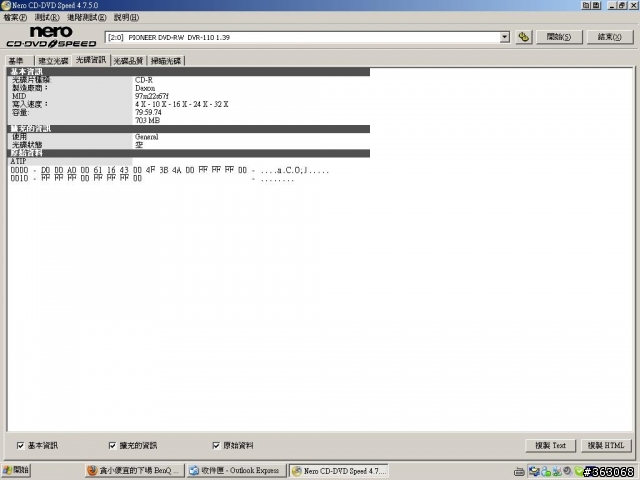
Task: Click the Nero app icon in the title bar
Action: click(x=6, y=5)
